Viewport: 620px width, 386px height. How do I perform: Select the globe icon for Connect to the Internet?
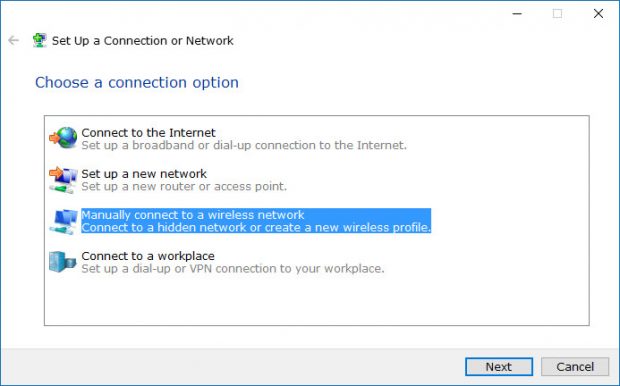point(63,138)
